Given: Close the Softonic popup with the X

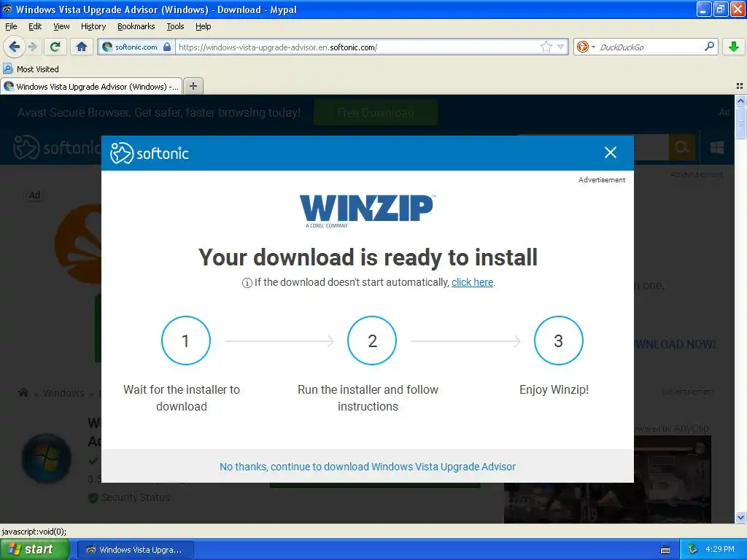Looking at the screenshot, I should point(611,152).
